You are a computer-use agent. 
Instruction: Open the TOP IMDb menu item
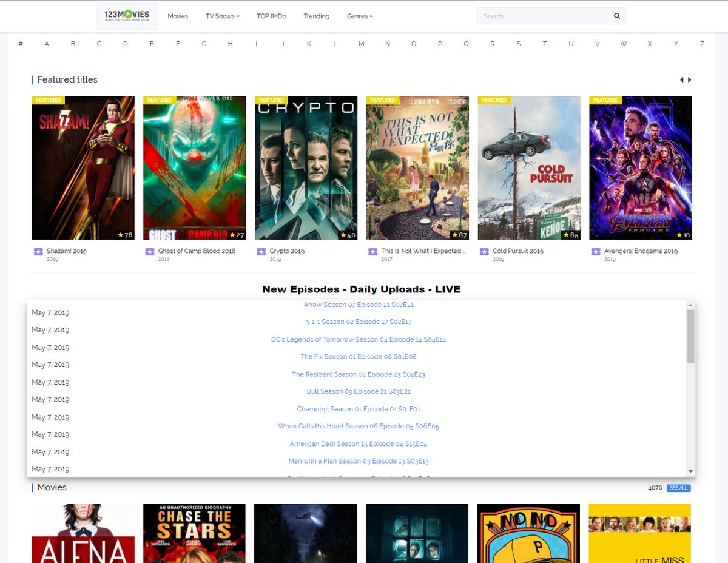point(271,16)
